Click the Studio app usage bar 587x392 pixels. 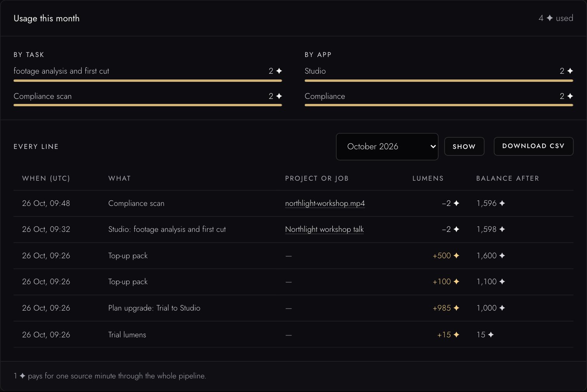(x=439, y=81)
